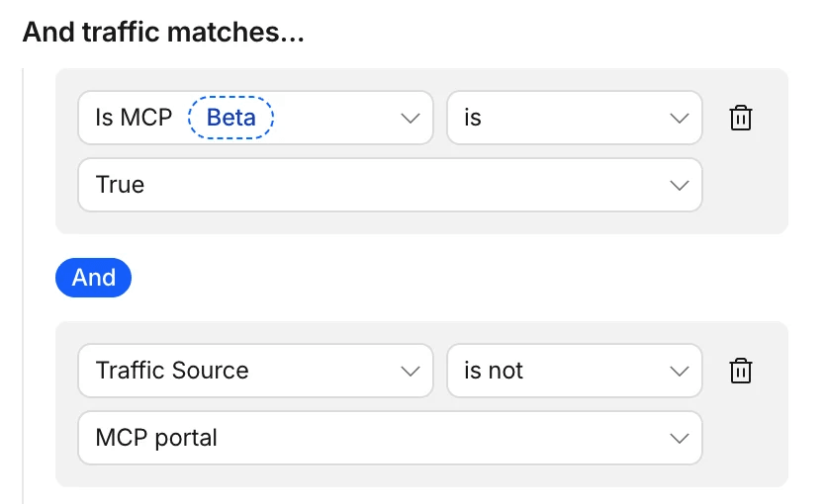Click the 'And traffic matches...' heading
This screenshot has width=825, height=504.
[x=163, y=32]
